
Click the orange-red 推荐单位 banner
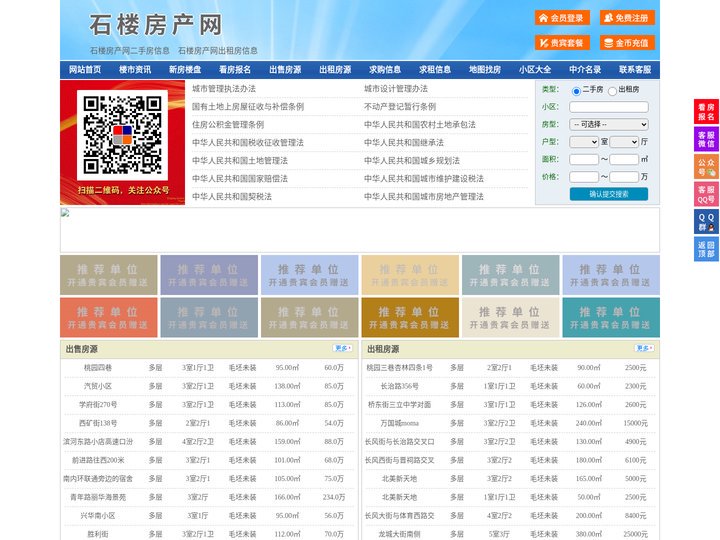[109, 318]
